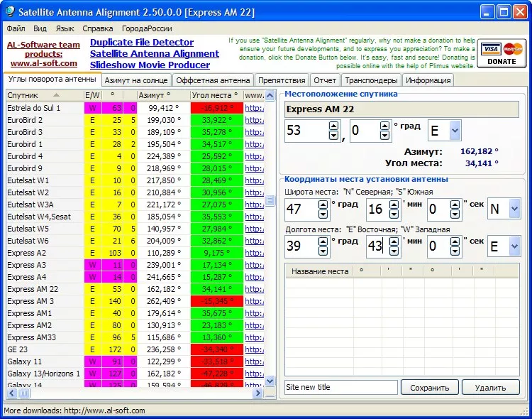This screenshot has height=419, width=532.
Task: Decrease satellite longitude degrees with down arrow
Action: point(333,136)
